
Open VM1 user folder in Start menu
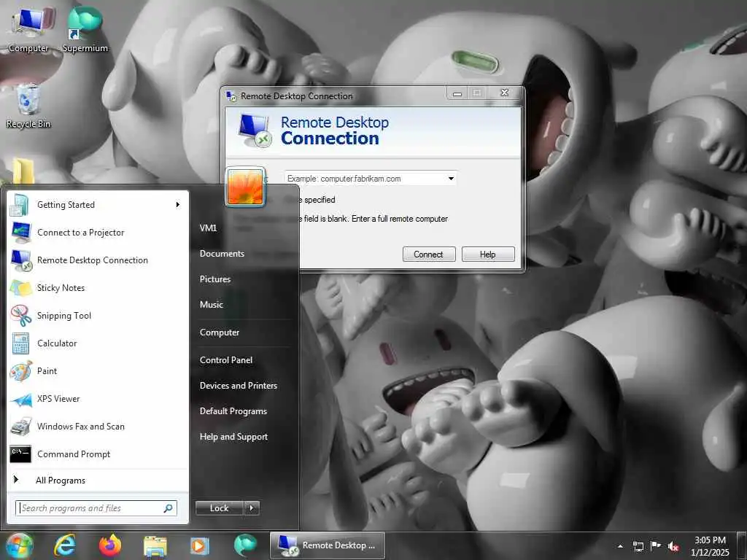208,228
